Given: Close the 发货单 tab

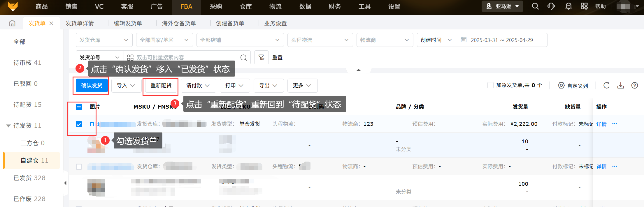Looking at the screenshot, I should 51,23.
